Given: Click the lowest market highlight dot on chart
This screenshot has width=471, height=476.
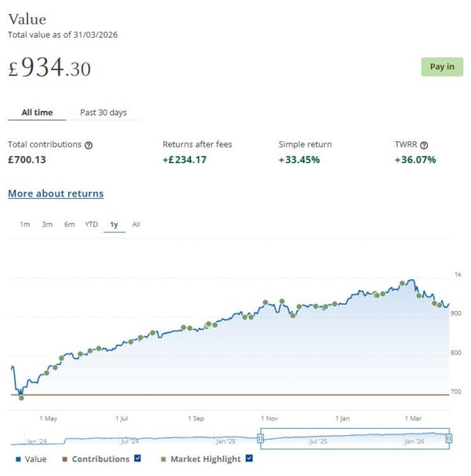Looking at the screenshot, I should (21, 397).
